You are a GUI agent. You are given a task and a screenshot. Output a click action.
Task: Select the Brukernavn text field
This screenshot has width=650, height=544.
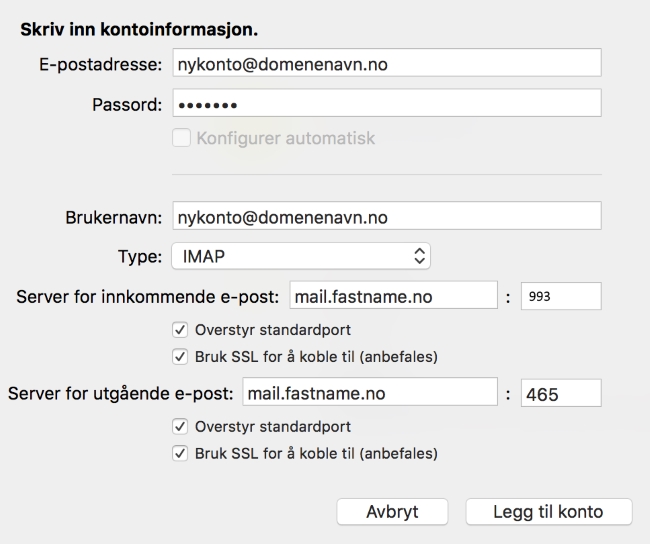(387, 216)
